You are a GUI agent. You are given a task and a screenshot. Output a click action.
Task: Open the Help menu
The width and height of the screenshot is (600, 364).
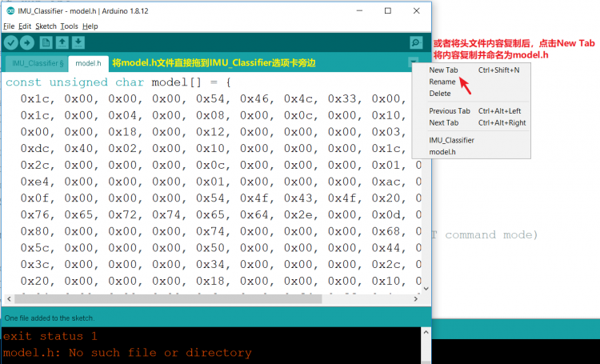90,26
